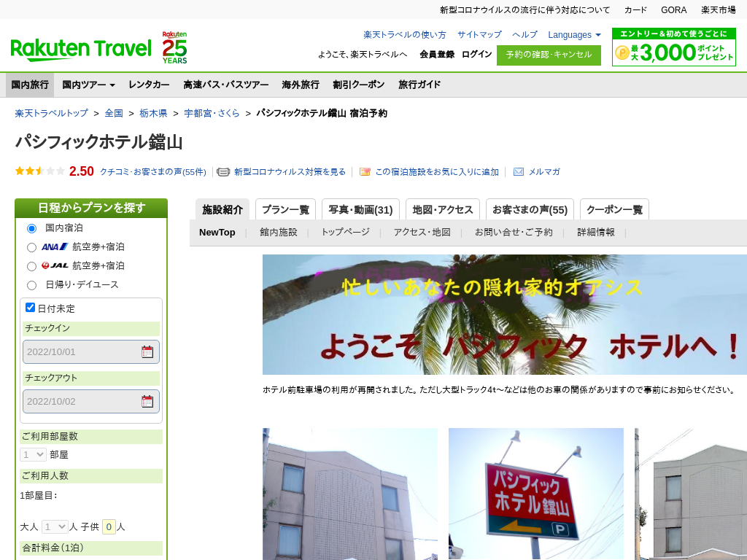Click the NewTop sub-navigation item
The image size is (747, 560).
tap(217, 233)
